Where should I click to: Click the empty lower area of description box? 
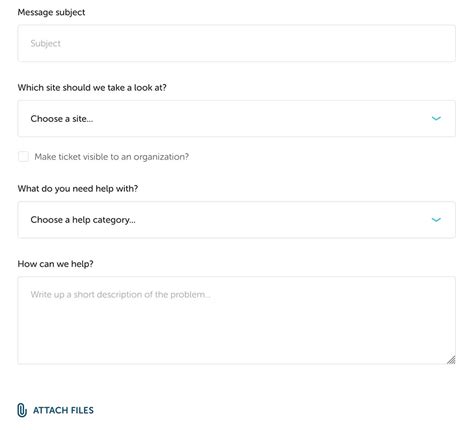233,337
